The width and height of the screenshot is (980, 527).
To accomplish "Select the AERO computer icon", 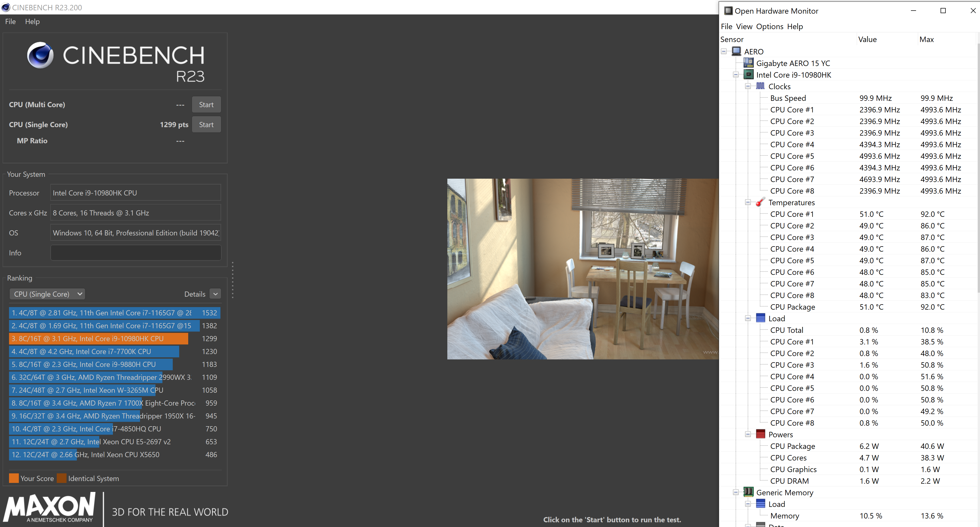I will tap(737, 51).
